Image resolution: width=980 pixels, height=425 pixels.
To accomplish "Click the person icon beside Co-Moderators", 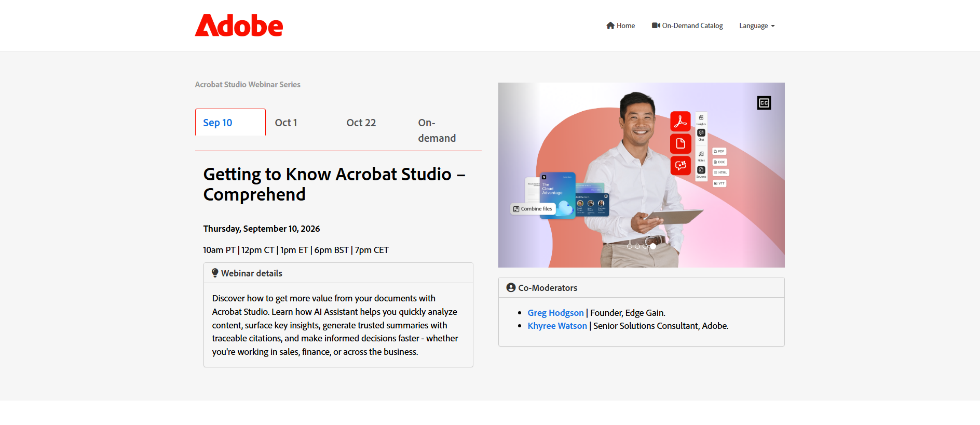I will 511,287.
